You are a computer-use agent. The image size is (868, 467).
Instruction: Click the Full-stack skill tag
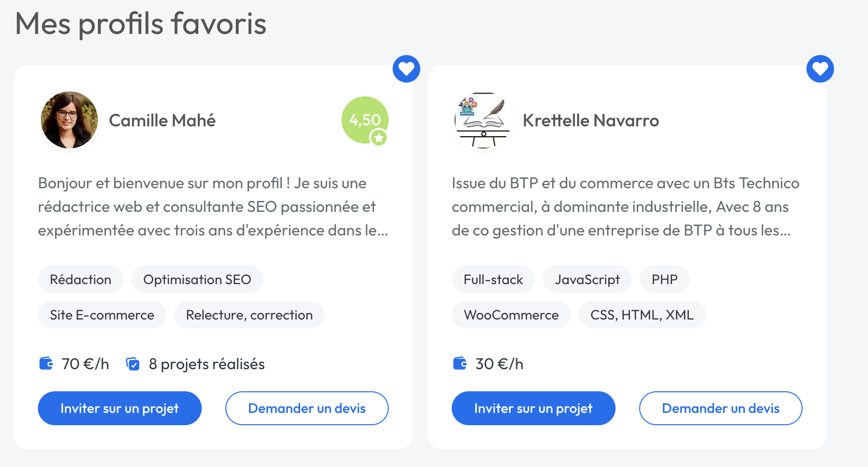click(493, 279)
